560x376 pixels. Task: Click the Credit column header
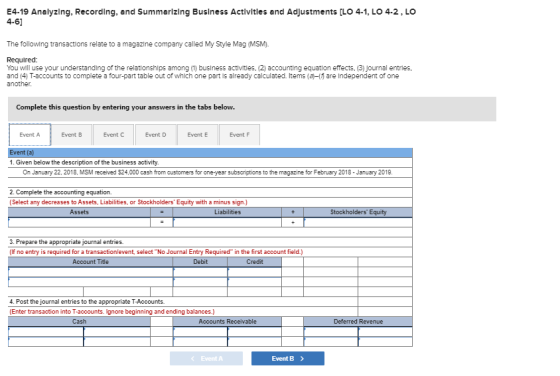[254, 262]
